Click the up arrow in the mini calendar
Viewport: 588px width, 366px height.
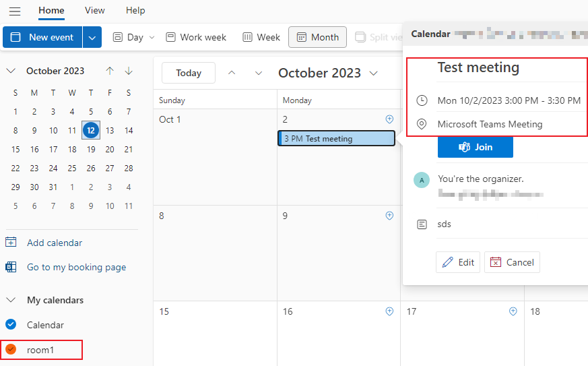(x=110, y=71)
